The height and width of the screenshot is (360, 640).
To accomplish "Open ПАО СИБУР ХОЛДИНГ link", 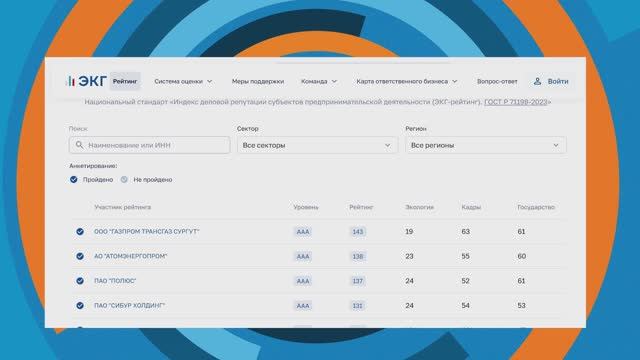I will click(129, 305).
